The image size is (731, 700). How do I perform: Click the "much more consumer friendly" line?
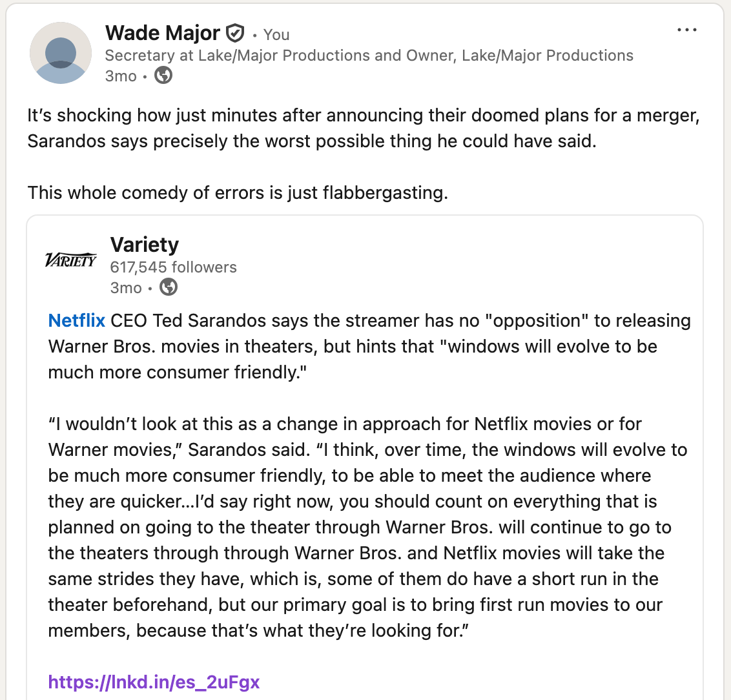pos(177,373)
